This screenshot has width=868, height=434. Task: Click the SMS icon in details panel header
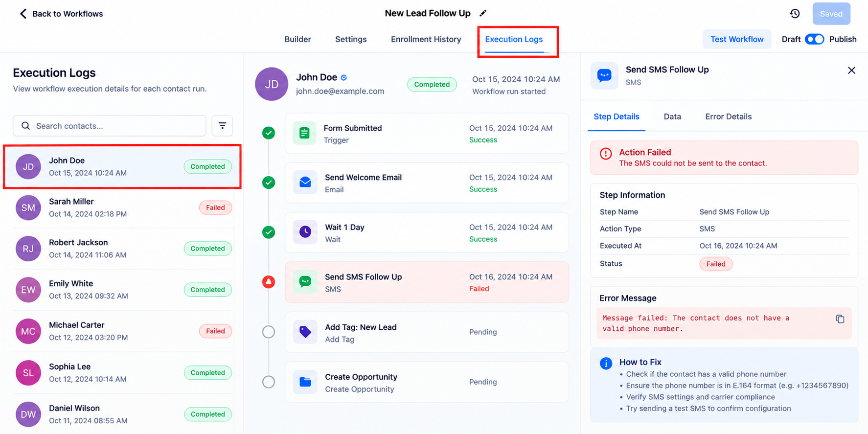(604, 75)
